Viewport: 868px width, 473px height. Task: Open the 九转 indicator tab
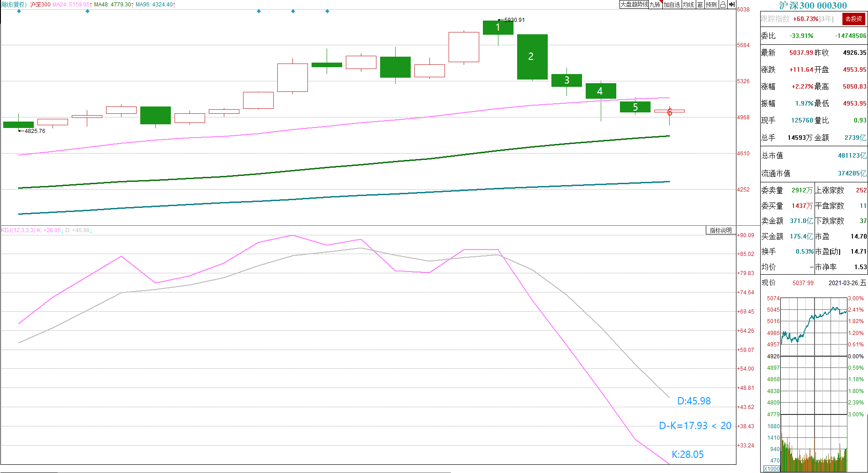[655, 5]
